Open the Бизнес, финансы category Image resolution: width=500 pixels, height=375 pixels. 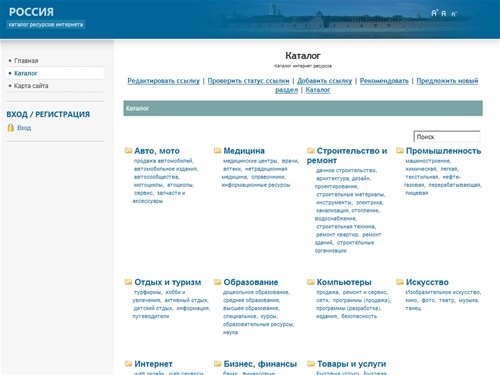pyautogui.click(x=260, y=364)
